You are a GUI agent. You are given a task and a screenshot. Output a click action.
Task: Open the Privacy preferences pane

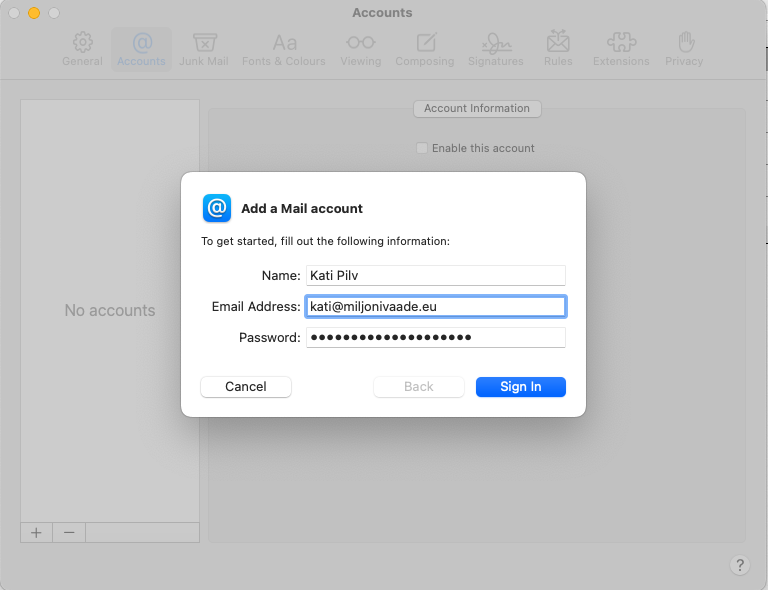coord(684,49)
